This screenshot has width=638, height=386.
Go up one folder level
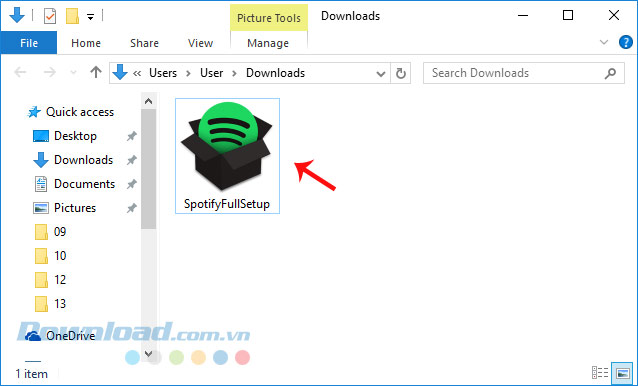96,72
